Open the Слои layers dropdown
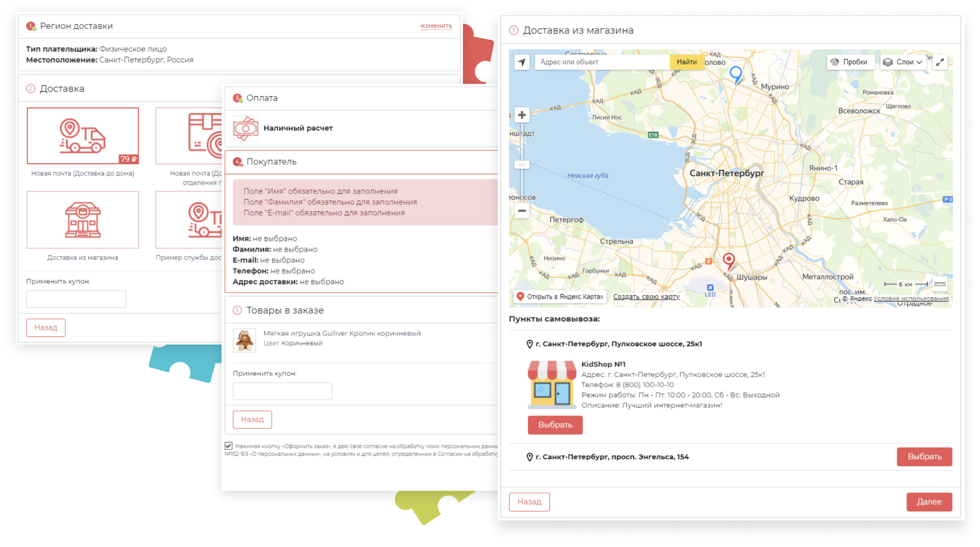This screenshot has height=547, width=980. pyautogui.click(x=903, y=62)
